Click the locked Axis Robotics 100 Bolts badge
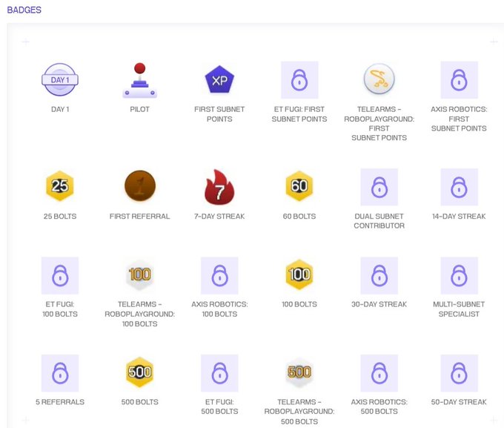 219,275
